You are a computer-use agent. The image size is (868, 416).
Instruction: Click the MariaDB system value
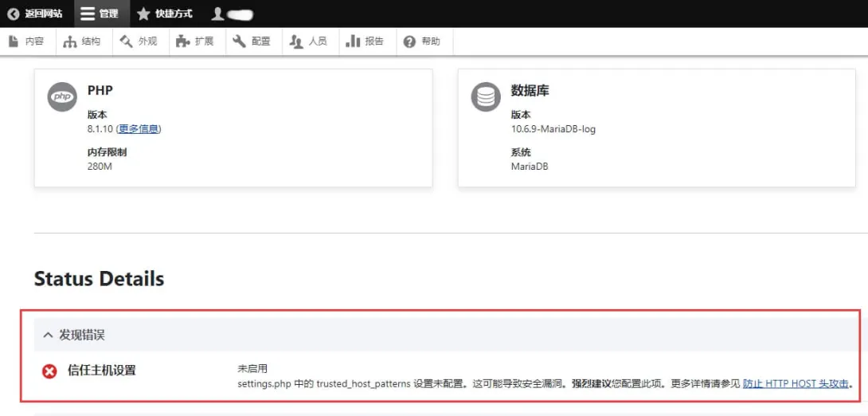pos(530,167)
